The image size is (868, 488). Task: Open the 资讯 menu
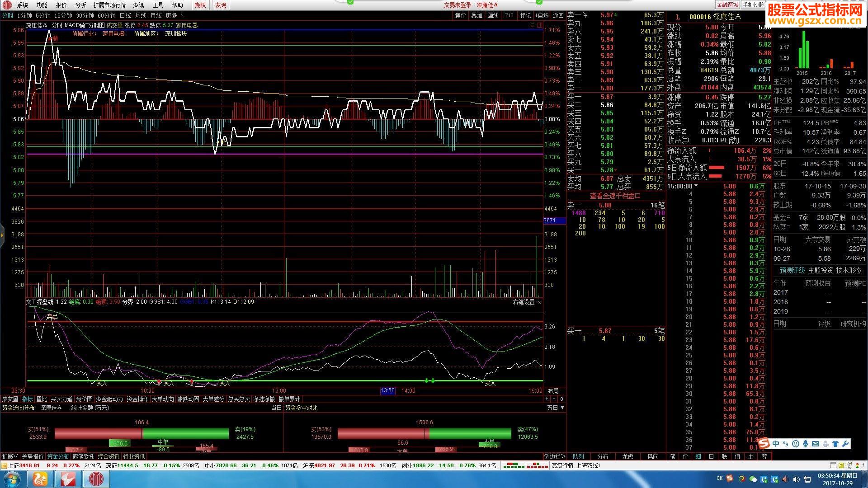(139, 5)
